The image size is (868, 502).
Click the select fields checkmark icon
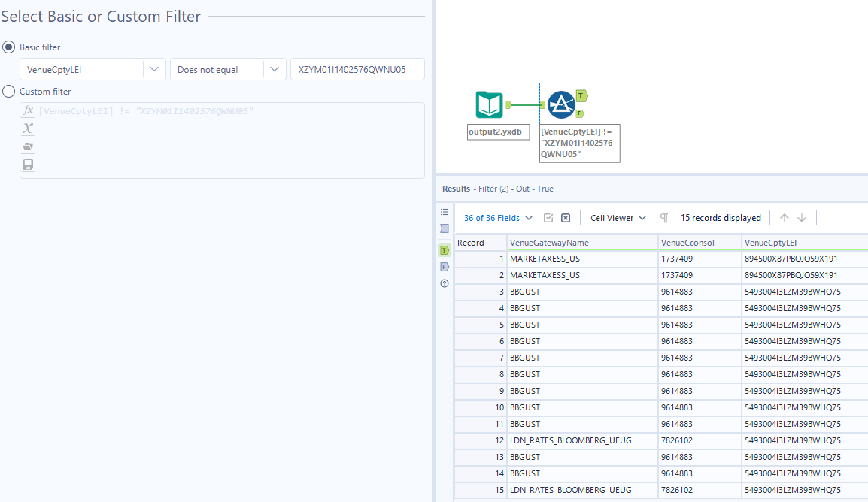(x=548, y=217)
